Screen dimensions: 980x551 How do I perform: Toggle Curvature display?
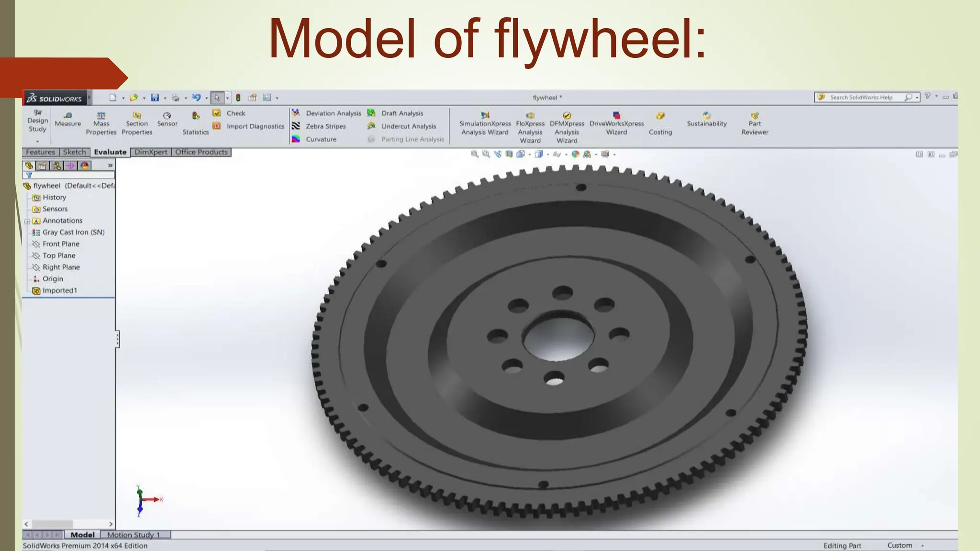pos(314,139)
